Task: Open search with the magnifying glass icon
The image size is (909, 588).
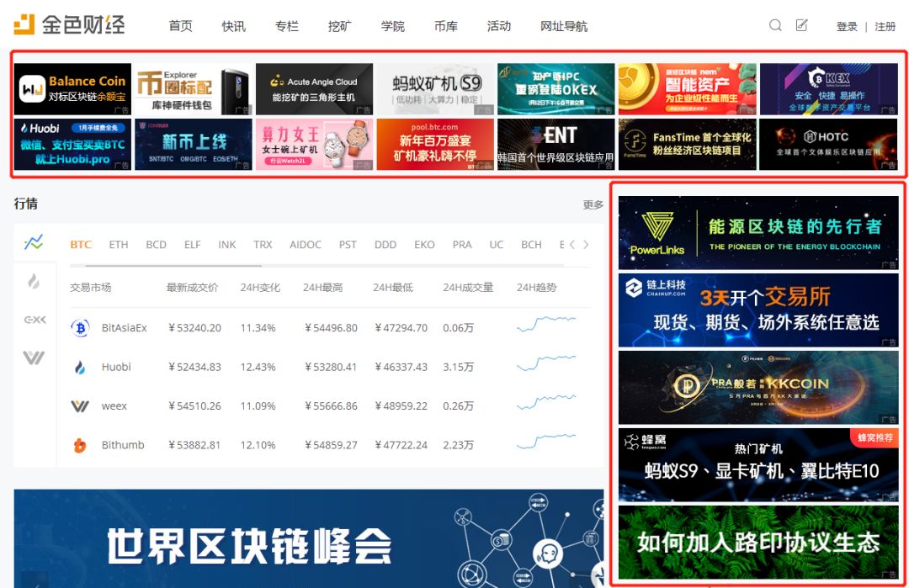Action: tap(775, 26)
